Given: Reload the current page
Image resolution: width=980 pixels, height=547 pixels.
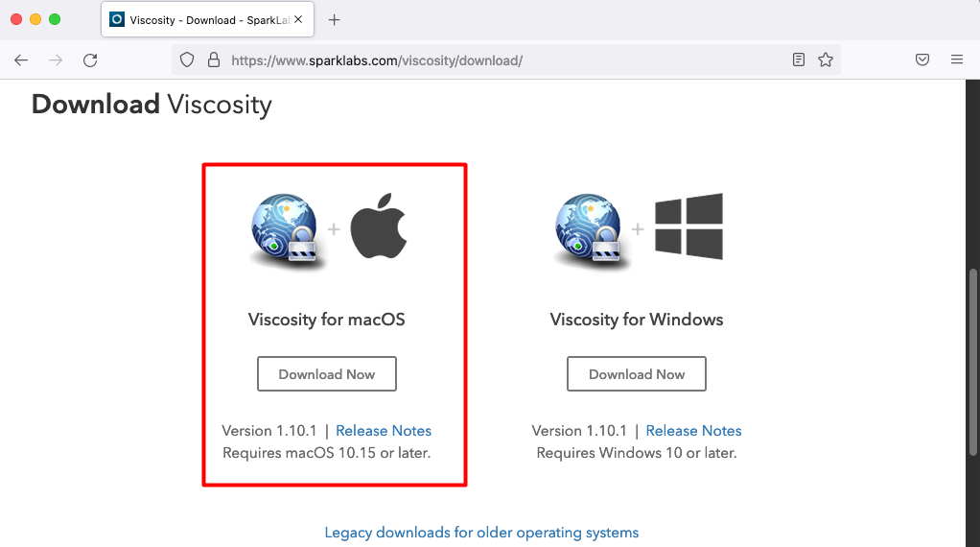Looking at the screenshot, I should 90,60.
